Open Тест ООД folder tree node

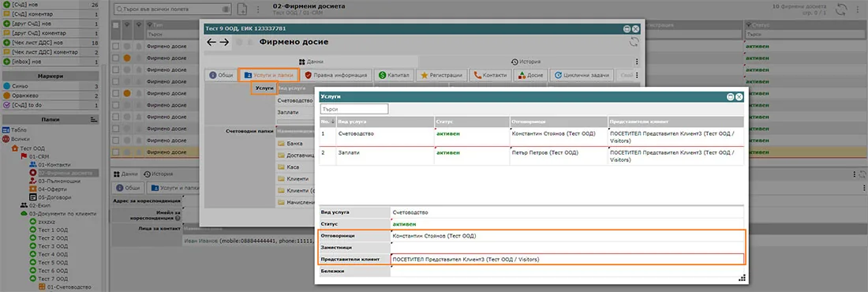click(28, 148)
